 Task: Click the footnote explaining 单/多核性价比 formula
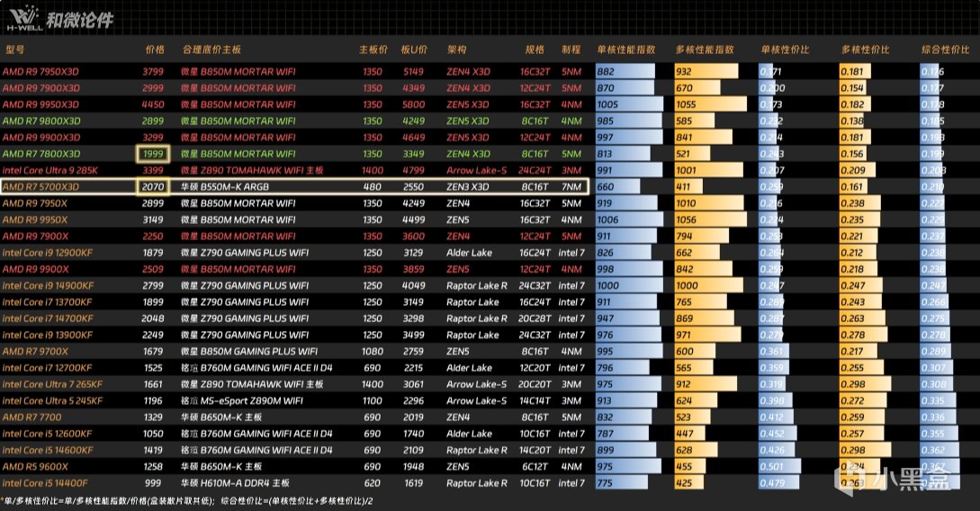187,501
